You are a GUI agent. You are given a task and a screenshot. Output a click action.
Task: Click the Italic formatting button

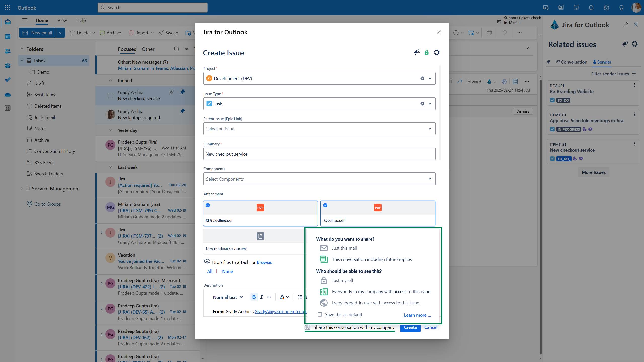262,297
